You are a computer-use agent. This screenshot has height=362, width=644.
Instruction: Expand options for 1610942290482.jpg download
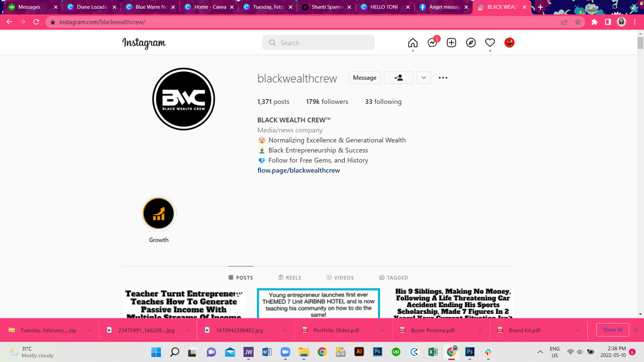[285, 330]
